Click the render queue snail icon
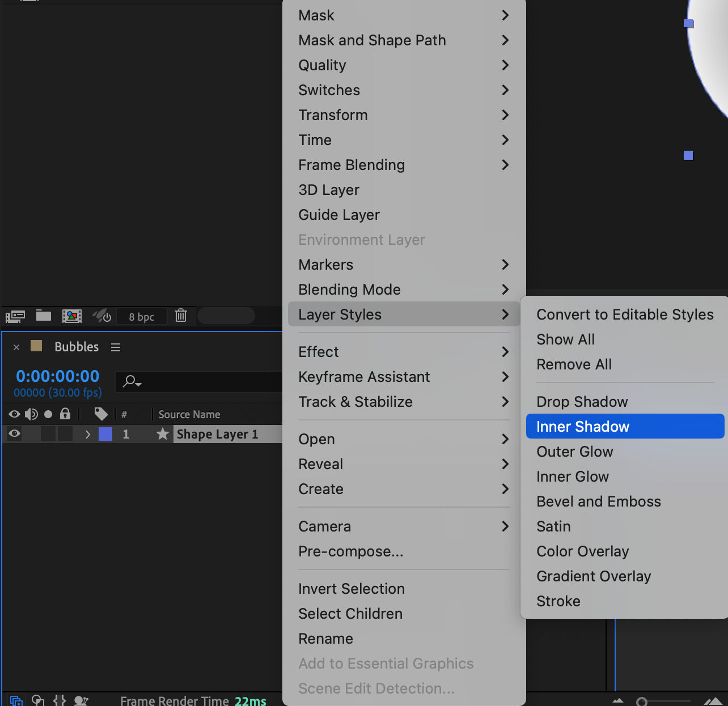The height and width of the screenshot is (706, 728). coord(81,701)
